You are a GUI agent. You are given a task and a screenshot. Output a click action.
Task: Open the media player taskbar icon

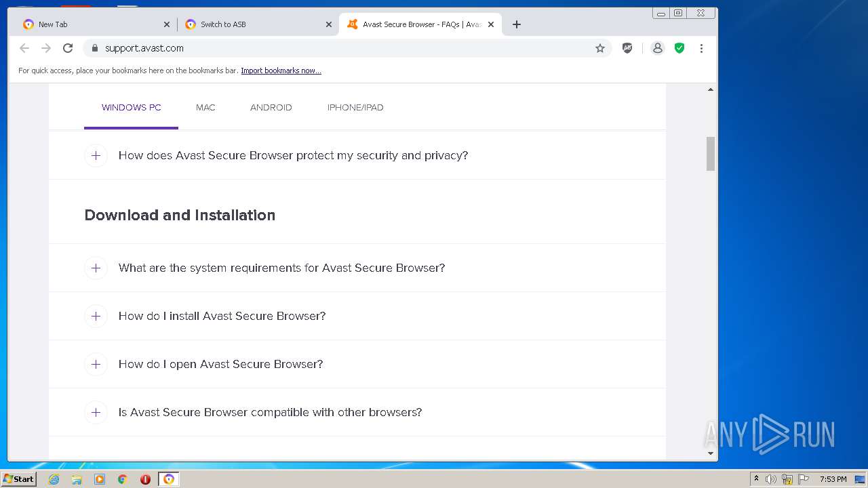[100, 479]
